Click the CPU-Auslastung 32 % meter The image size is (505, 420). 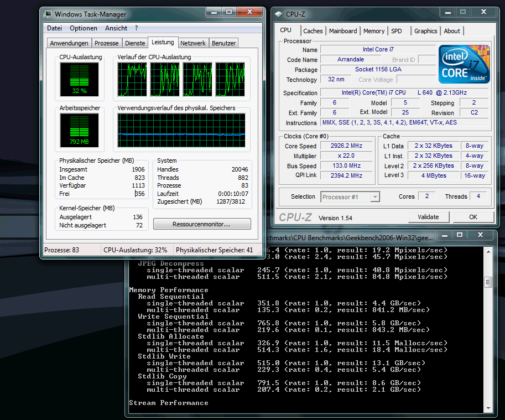click(79, 80)
